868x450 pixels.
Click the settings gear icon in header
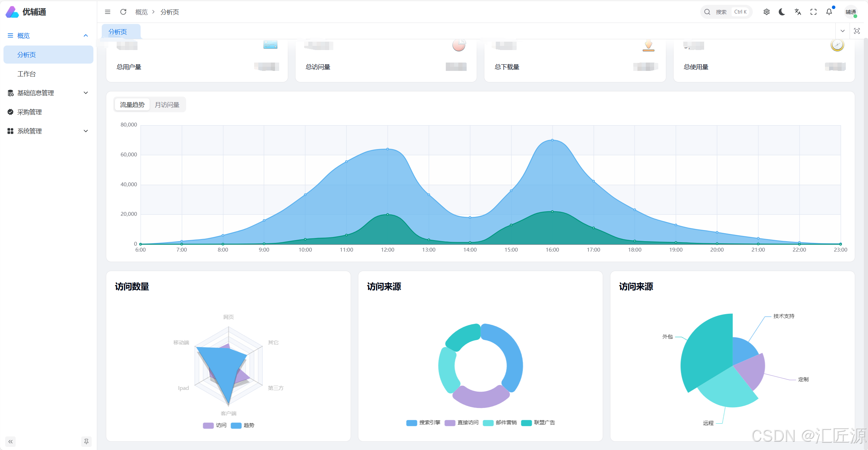pyautogui.click(x=766, y=12)
